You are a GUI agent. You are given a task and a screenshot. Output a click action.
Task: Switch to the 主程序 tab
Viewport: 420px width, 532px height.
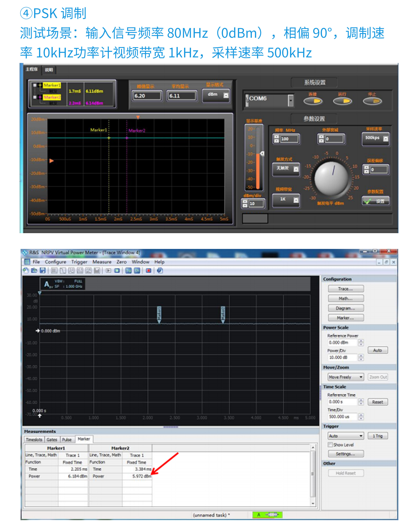pyautogui.click(x=32, y=69)
